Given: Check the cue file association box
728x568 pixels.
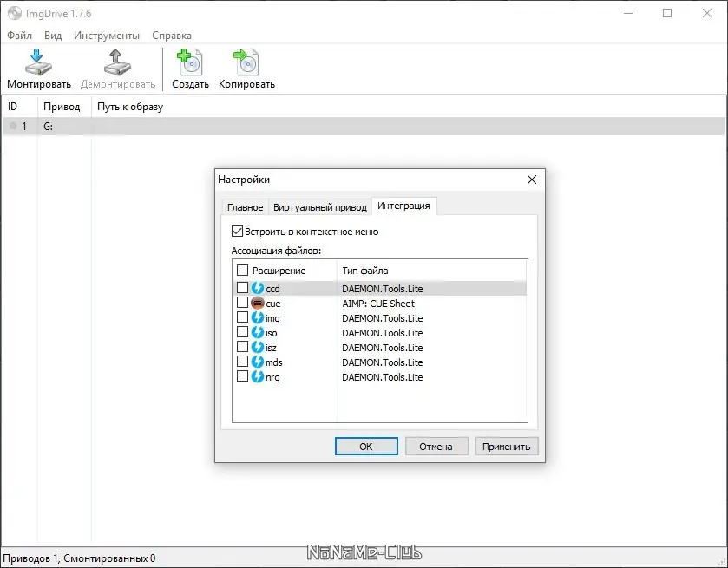Looking at the screenshot, I should 242,303.
